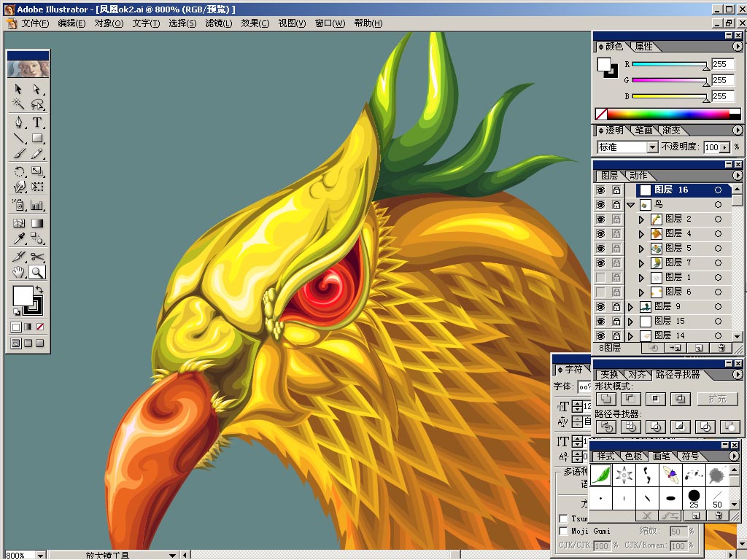Expand layer 图层 9
Image resolution: width=747 pixels, height=560 pixels.
[631, 307]
